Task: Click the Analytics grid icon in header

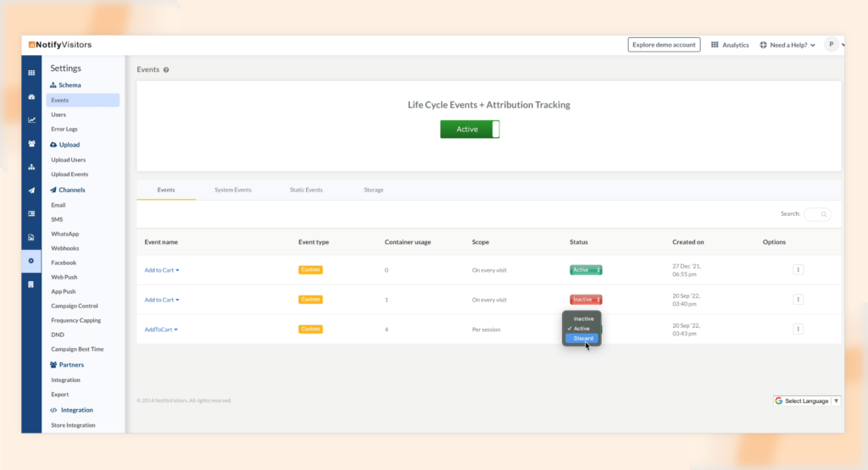Action: point(715,45)
